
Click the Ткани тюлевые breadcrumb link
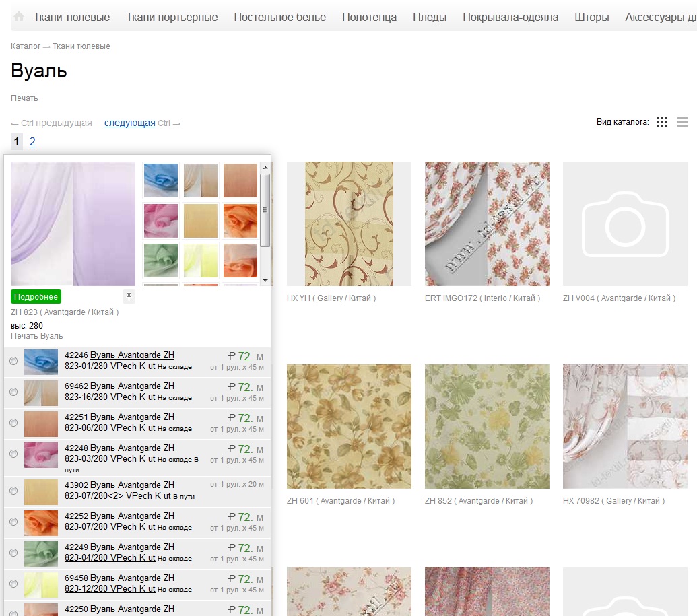click(81, 46)
